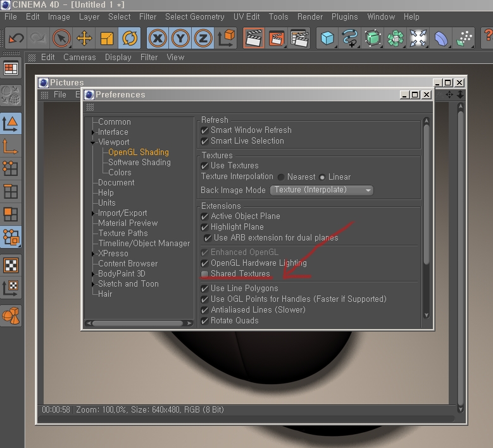Open the Colors preferences page

[x=120, y=172]
